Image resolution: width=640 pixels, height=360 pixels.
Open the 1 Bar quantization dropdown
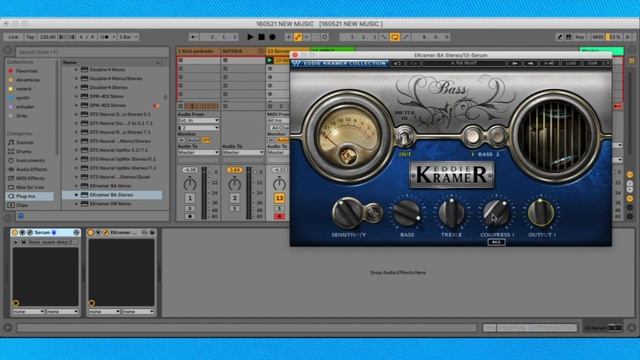coord(128,37)
